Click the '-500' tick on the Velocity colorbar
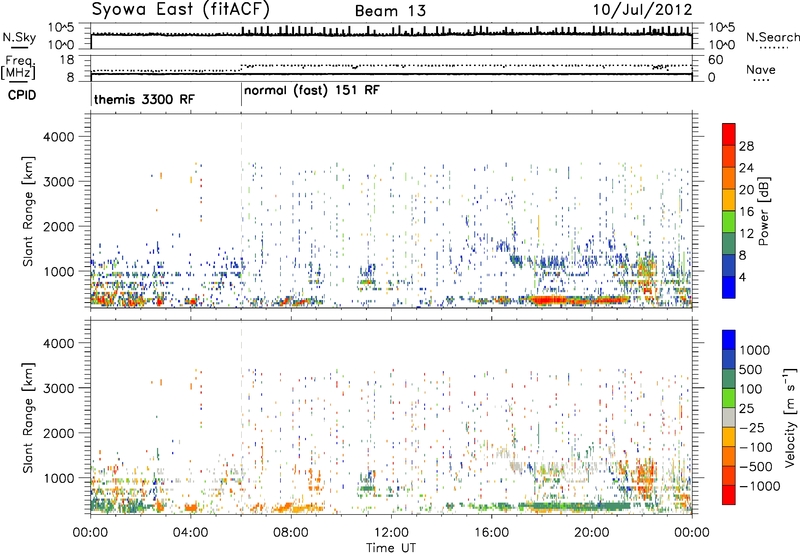The image size is (800, 554). [756, 467]
